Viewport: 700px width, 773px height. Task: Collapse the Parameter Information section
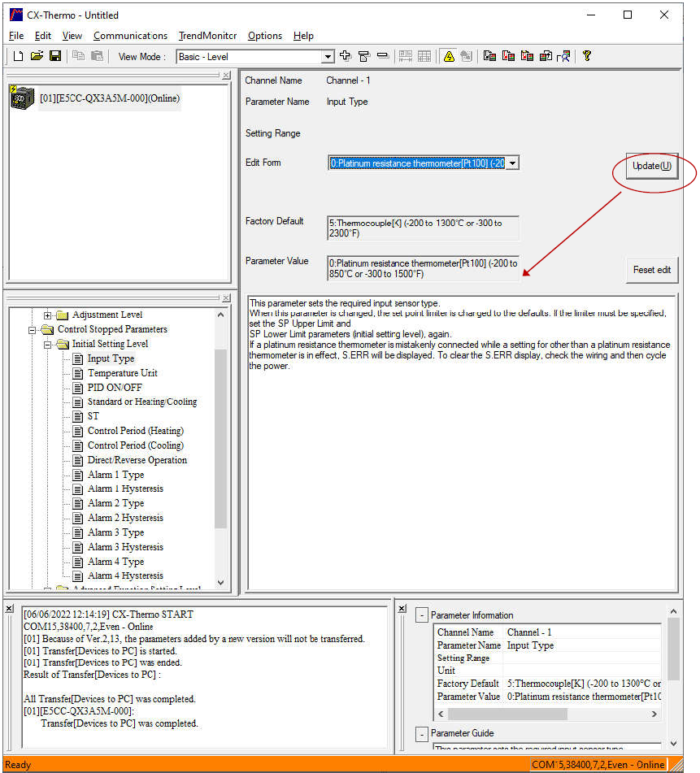point(421,615)
